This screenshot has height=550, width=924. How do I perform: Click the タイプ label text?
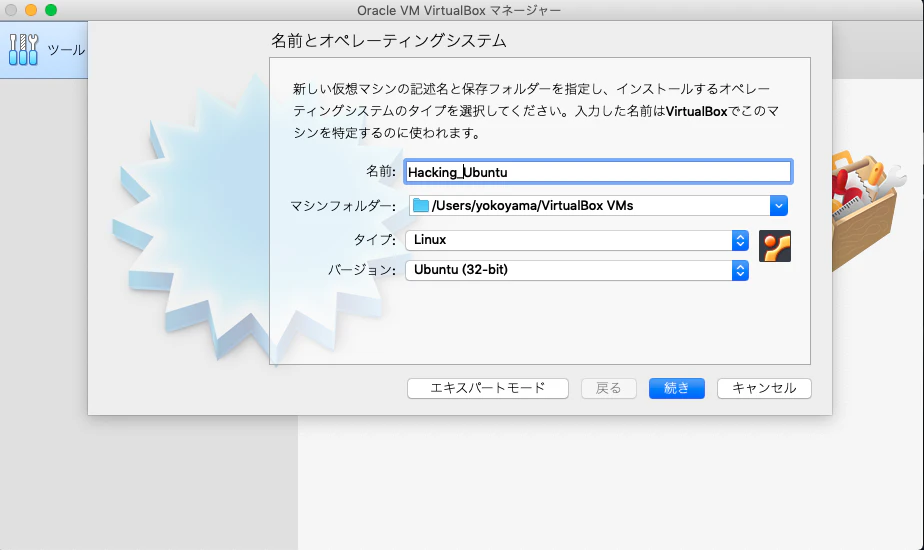(374, 240)
